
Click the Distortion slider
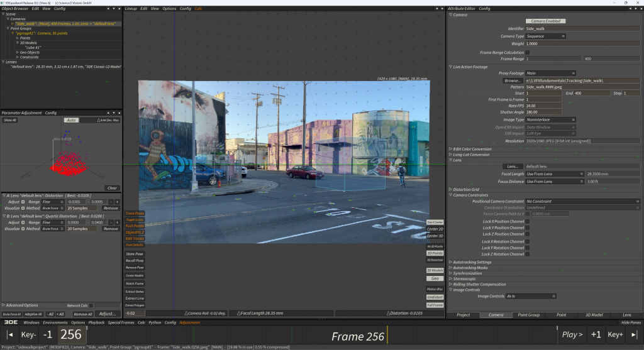click(390, 313)
